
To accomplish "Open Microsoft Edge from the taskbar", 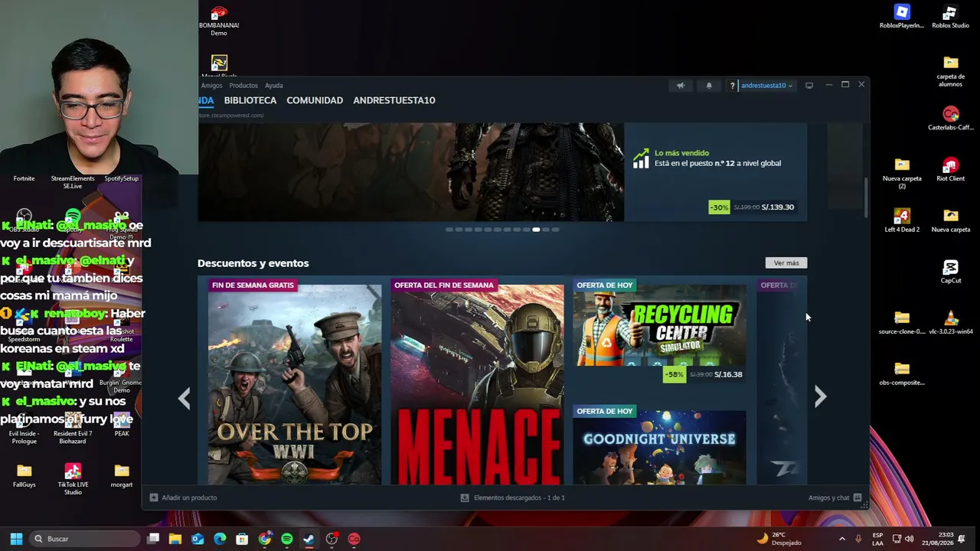I will (x=220, y=539).
